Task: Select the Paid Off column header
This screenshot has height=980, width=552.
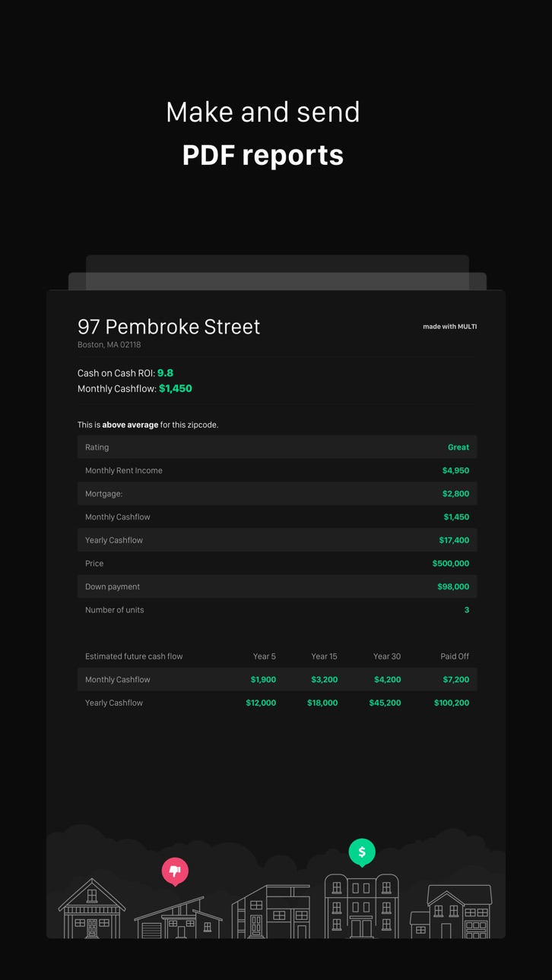Action: click(x=455, y=656)
